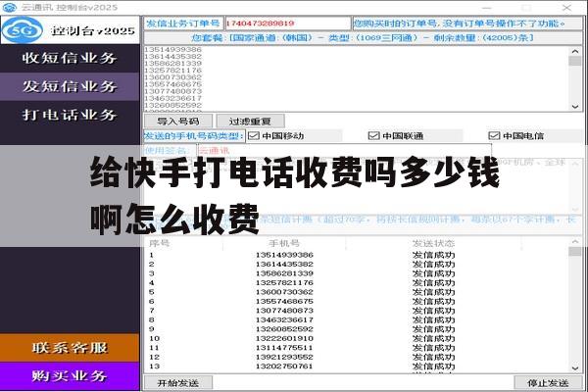
Task: Close the 云通讯 控制台 window
Action: click(566, 7)
